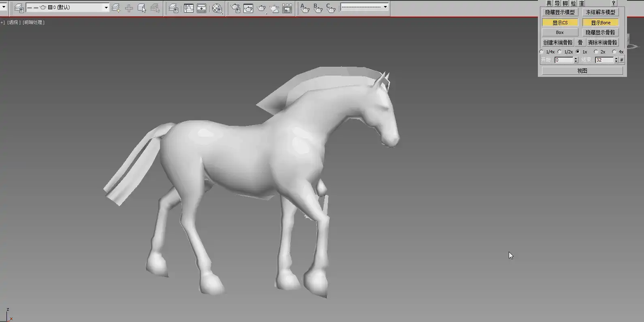Open the Render Setup teapot icon
Image resolution: width=644 pixels, height=322 pixels.
pos(235,8)
